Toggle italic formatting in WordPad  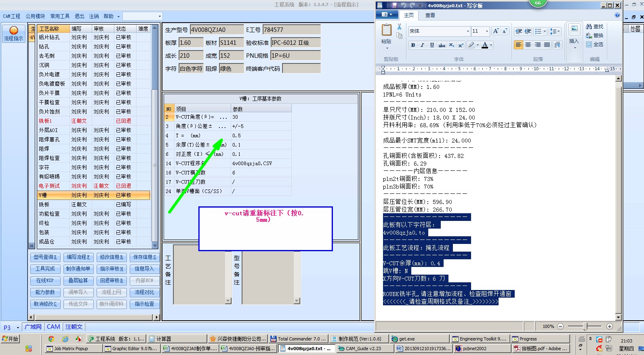[x=422, y=45]
